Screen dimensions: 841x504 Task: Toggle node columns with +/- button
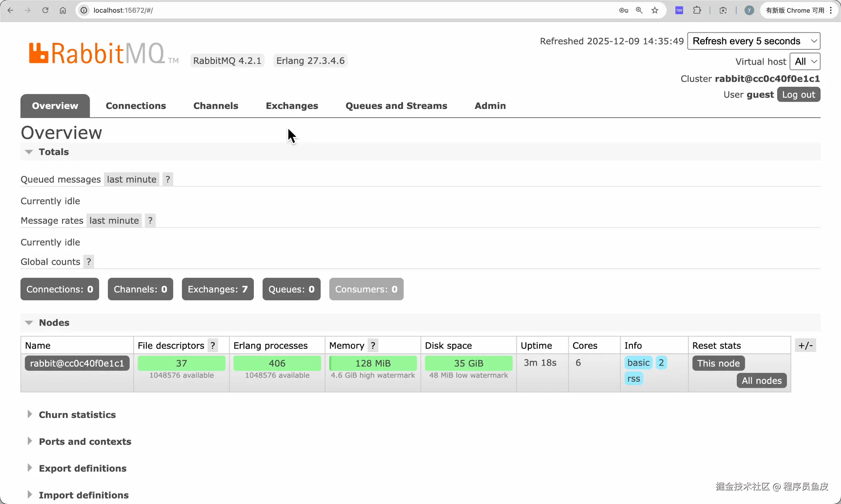click(805, 345)
